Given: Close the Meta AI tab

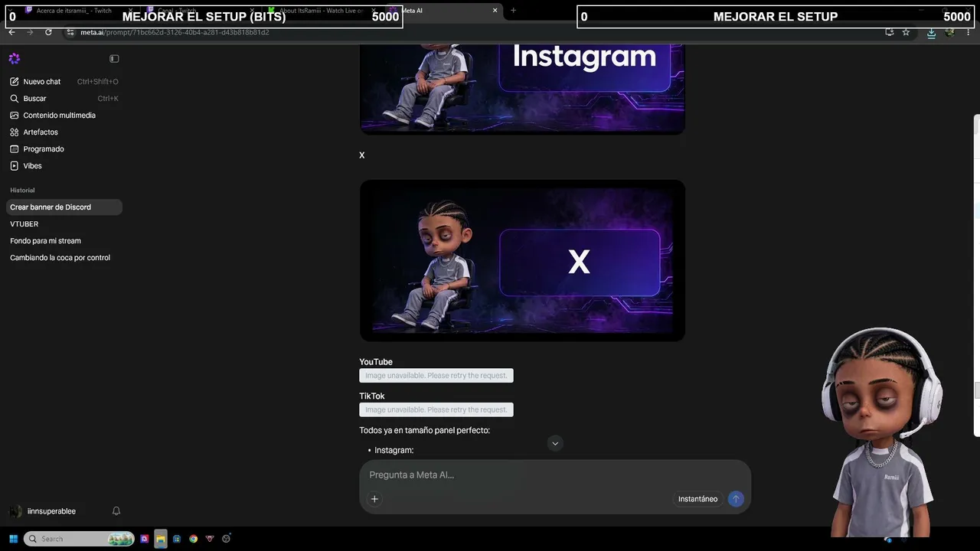Looking at the screenshot, I should (495, 11).
